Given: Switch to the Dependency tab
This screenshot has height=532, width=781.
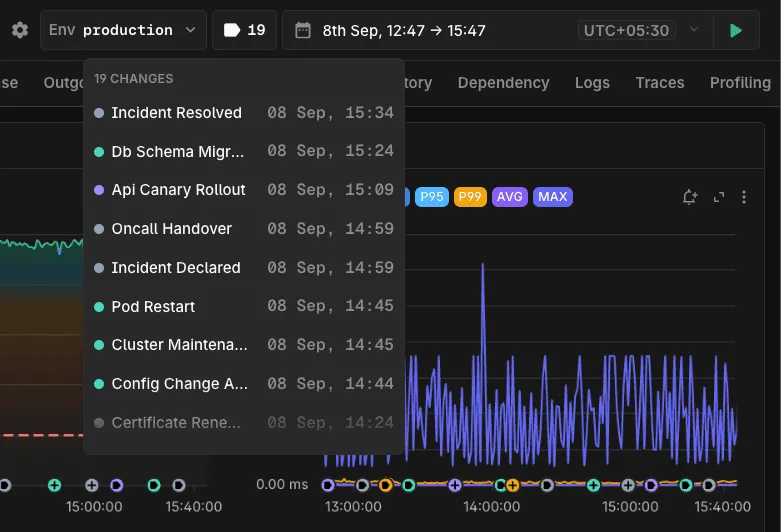Looking at the screenshot, I should (504, 83).
